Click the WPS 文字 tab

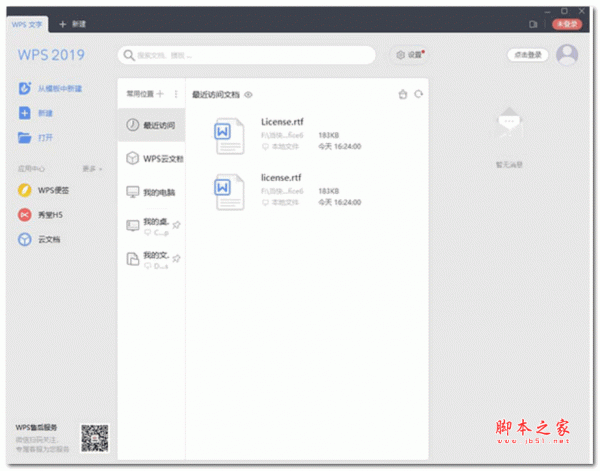(x=27, y=24)
